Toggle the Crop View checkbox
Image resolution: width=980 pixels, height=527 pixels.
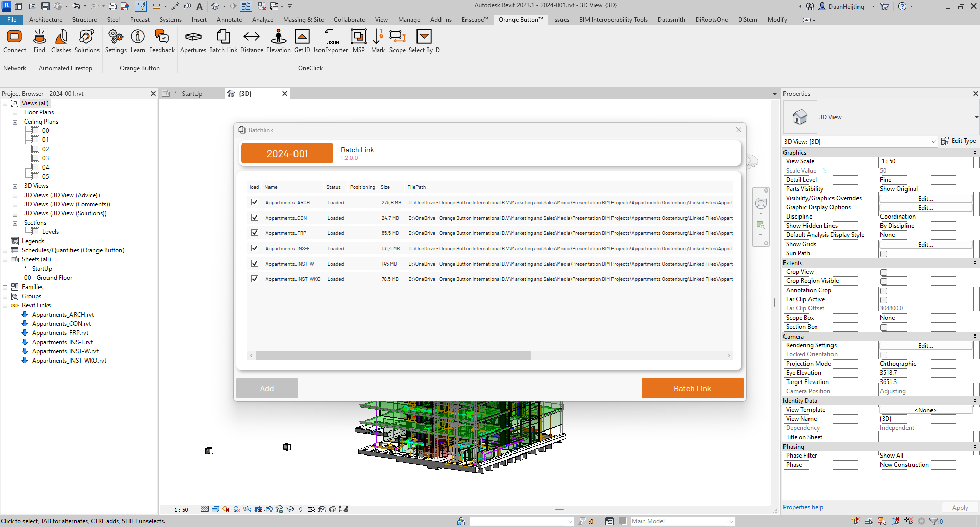click(884, 272)
